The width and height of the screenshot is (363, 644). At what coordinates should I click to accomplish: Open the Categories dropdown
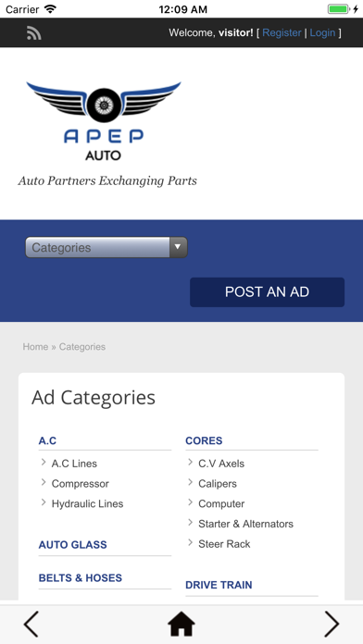pyautogui.click(x=106, y=247)
